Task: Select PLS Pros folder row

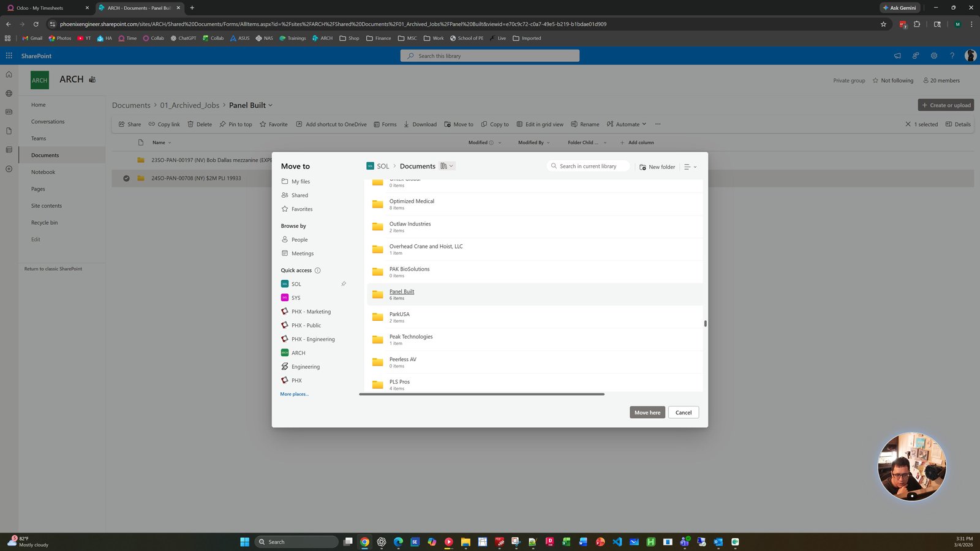Action: pyautogui.click(x=535, y=384)
